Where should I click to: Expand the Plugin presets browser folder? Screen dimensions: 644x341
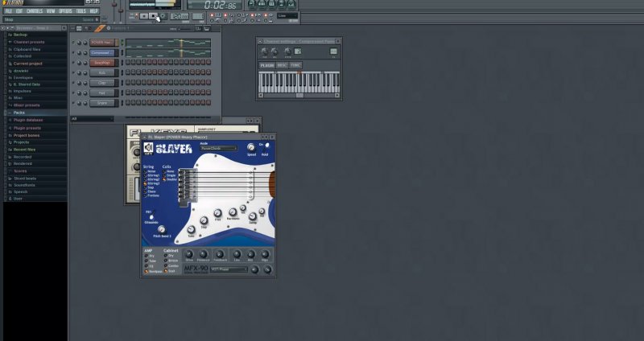tap(27, 127)
